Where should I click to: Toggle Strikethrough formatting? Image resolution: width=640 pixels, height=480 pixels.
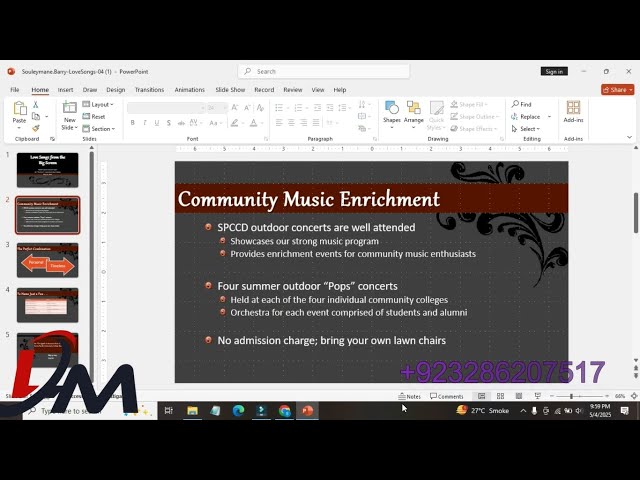pos(181,122)
